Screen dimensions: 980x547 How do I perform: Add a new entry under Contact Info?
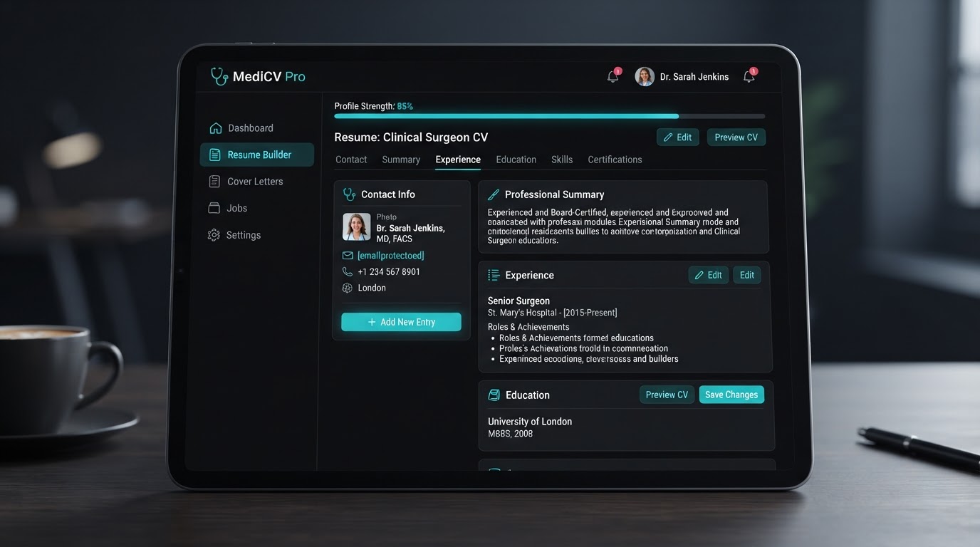(x=401, y=322)
